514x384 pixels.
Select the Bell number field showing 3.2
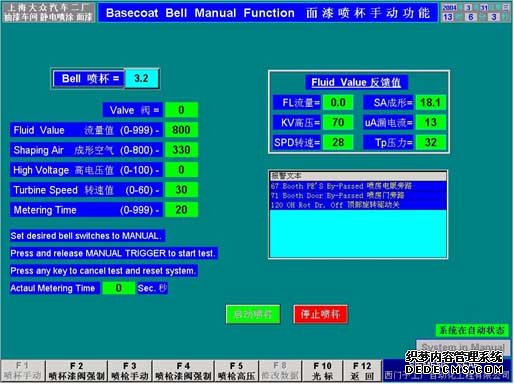142,79
